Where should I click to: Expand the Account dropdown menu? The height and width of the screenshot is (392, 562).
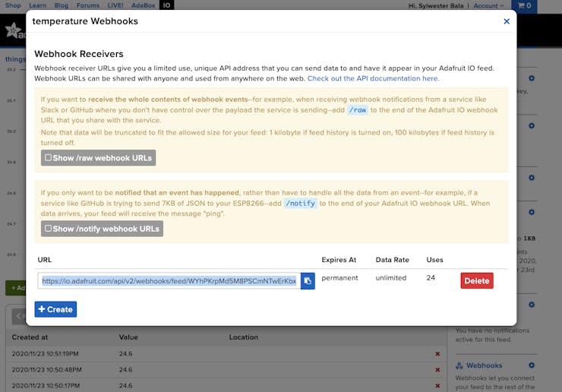(x=488, y=6)
